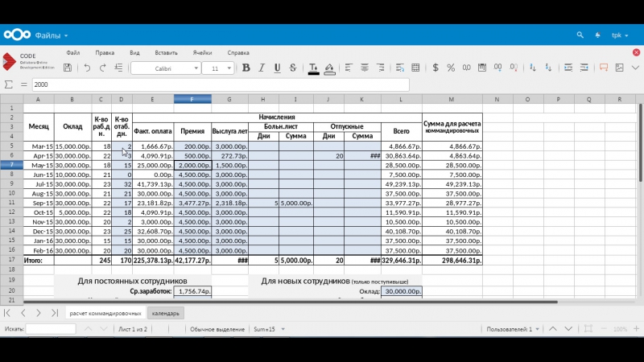Image resolution: width=644 pixels, height=362 pixels.
Task: Click the Nextcloud logo
Action: point(17,35)
